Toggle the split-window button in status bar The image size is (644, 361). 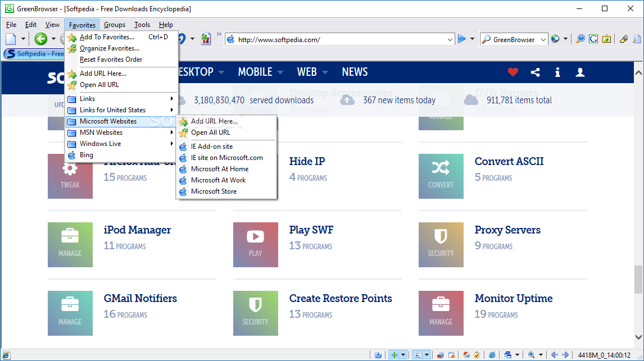(x=394, y=355)
